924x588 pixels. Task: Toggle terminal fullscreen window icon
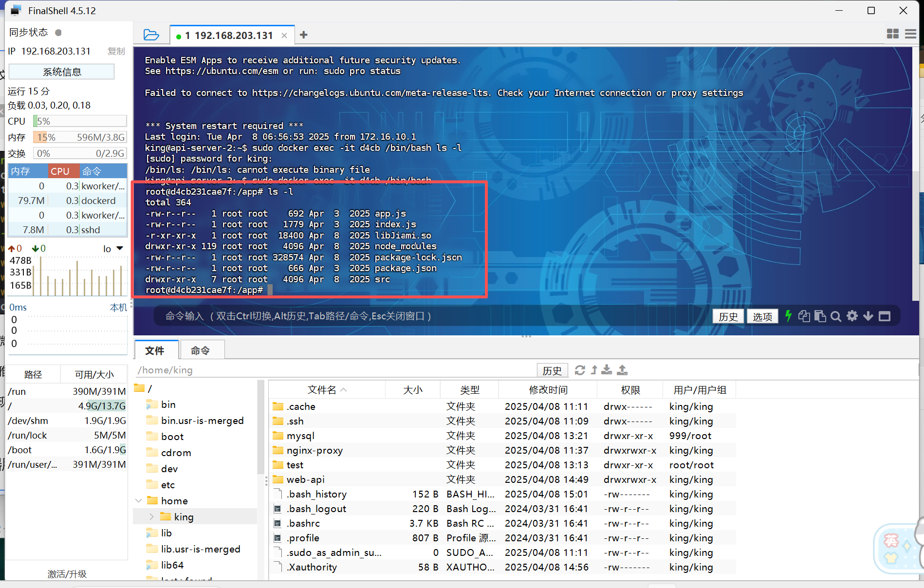pos(885,316)
